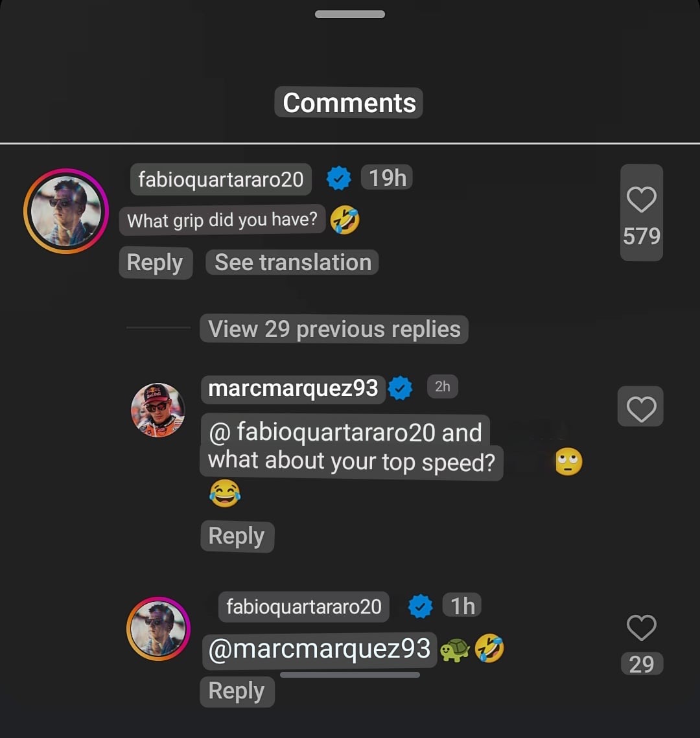Tap the drag handle atop the comments sheet
Viewport: 700px width, 738px height.
coord(350,14)
